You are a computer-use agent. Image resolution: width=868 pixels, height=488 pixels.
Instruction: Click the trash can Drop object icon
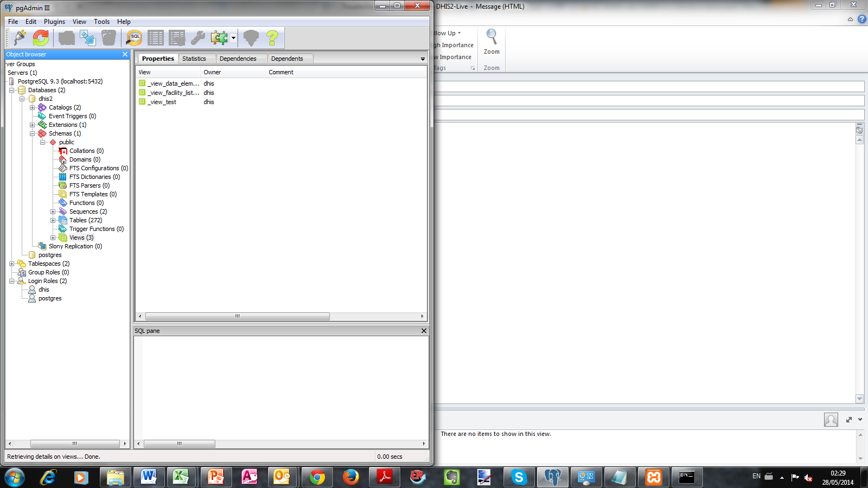(x=109, y=38)
